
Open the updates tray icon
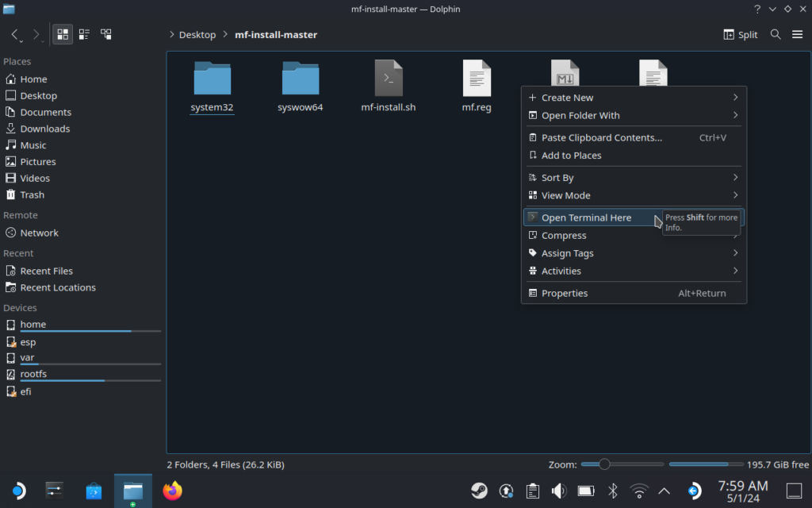506,491
